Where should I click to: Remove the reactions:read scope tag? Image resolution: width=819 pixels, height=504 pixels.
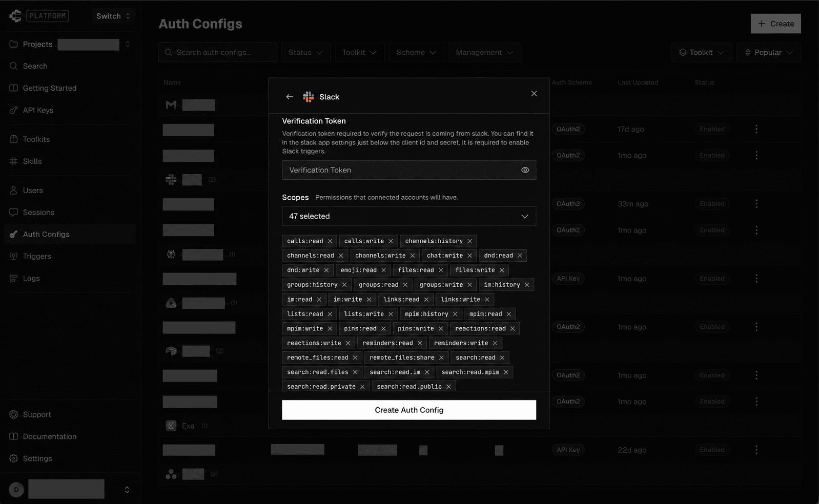[513, 329]
